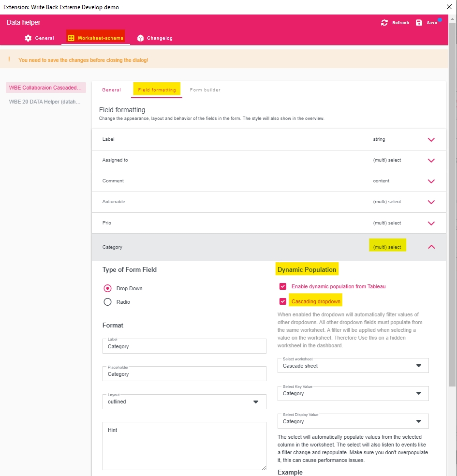The width and height of the screenshot is (457, 476).
Task: Open the Layout outlined dropdown
Action: (184, 402)
